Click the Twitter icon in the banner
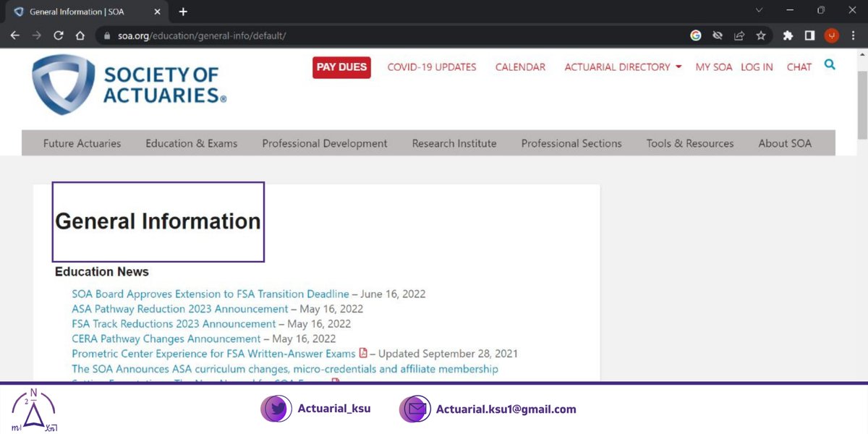Screen dimensions: 868x434 point(276,409)
